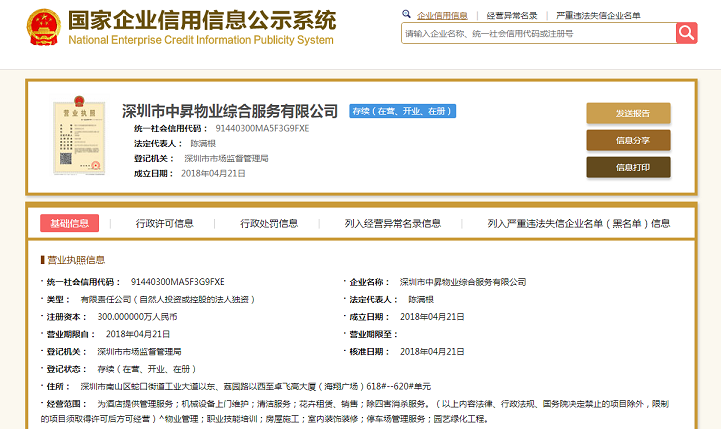Click the 信息打印 button

(x=628, y=167)
